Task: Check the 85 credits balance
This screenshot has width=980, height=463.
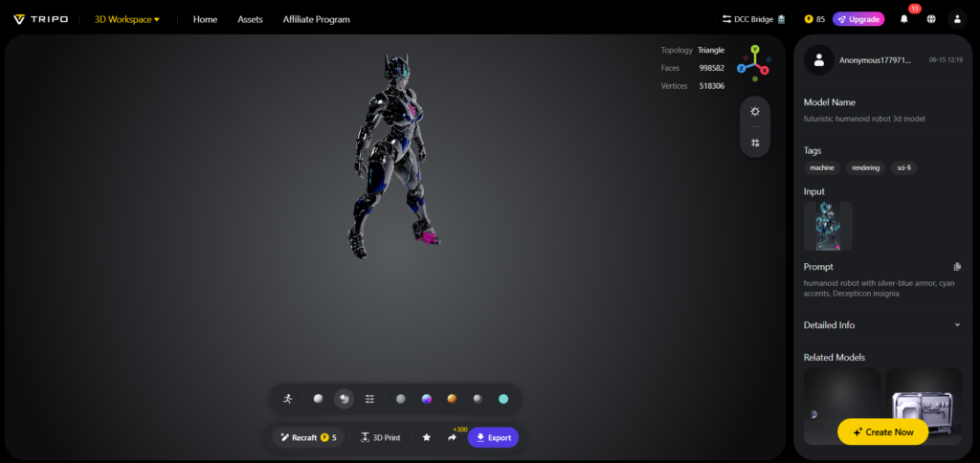Action: (x=814, y=19)
